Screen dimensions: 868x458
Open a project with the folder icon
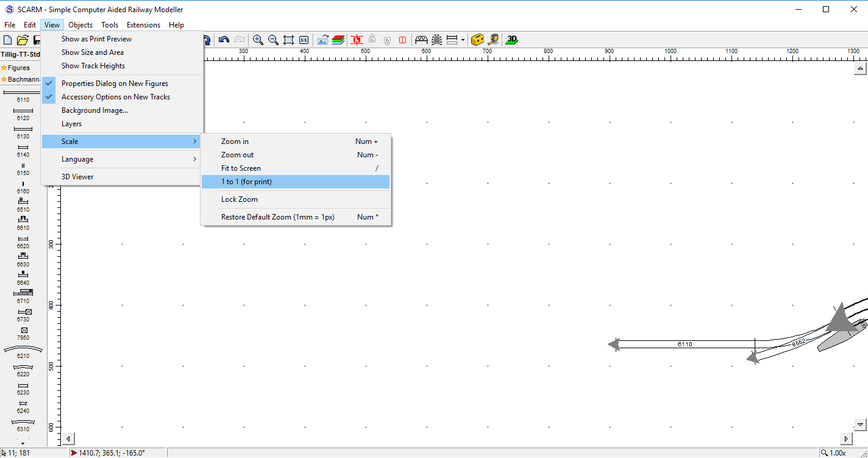click(23, 40)
